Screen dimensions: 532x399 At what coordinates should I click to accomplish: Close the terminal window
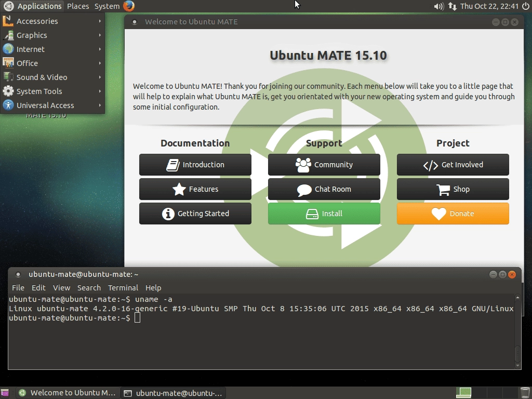click(x=512, y=274)
